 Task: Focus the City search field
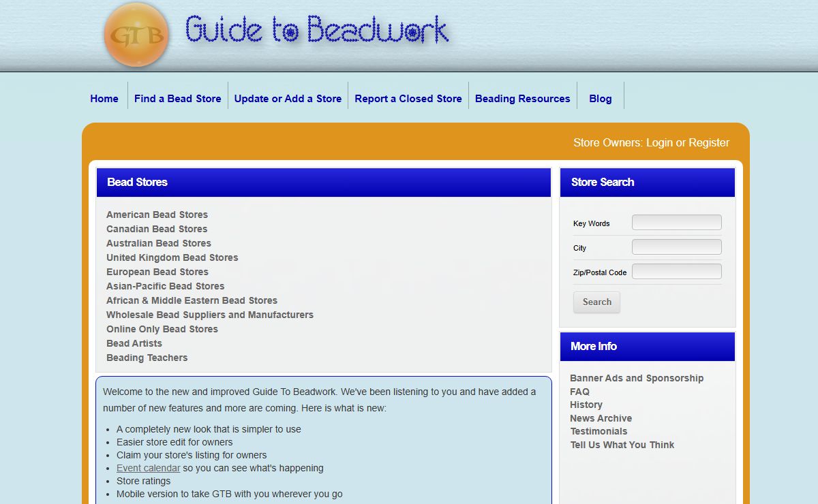tap(677, 247)
